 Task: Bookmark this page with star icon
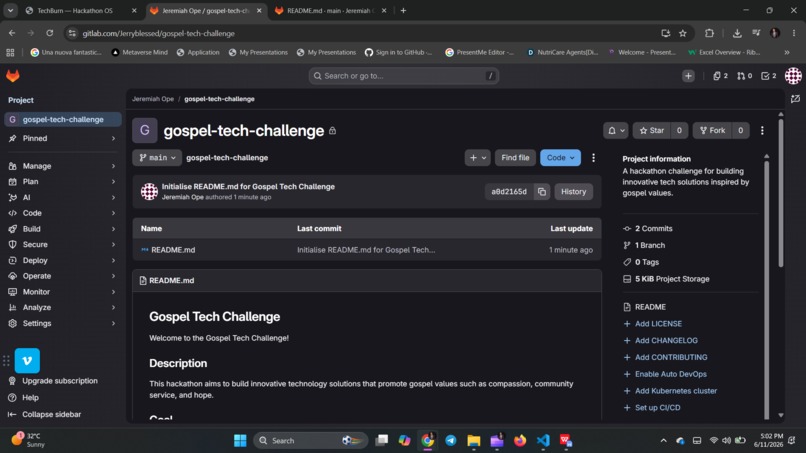click(x=683, y=33)
